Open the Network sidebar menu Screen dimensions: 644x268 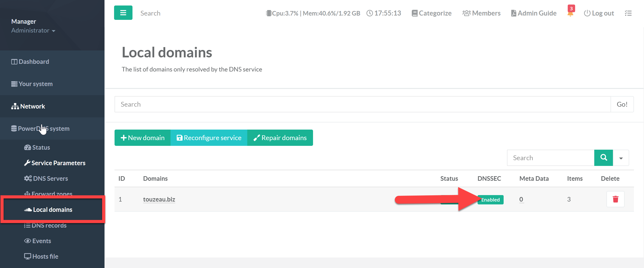click(x=33, y=106)
